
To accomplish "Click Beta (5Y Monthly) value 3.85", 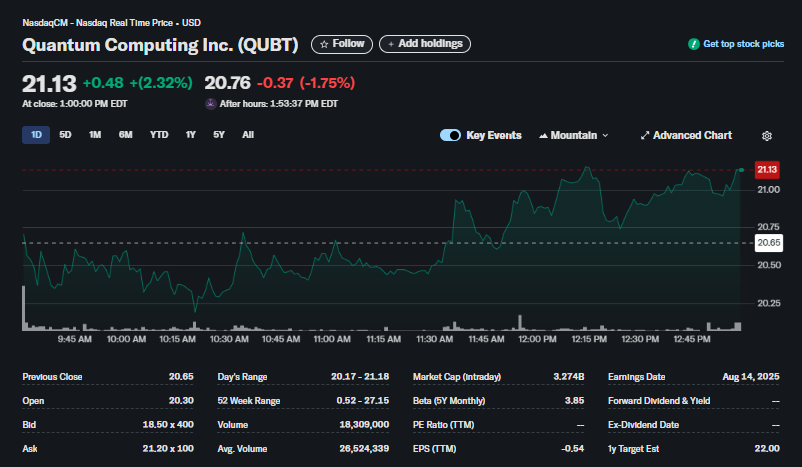I will [574, 401].
